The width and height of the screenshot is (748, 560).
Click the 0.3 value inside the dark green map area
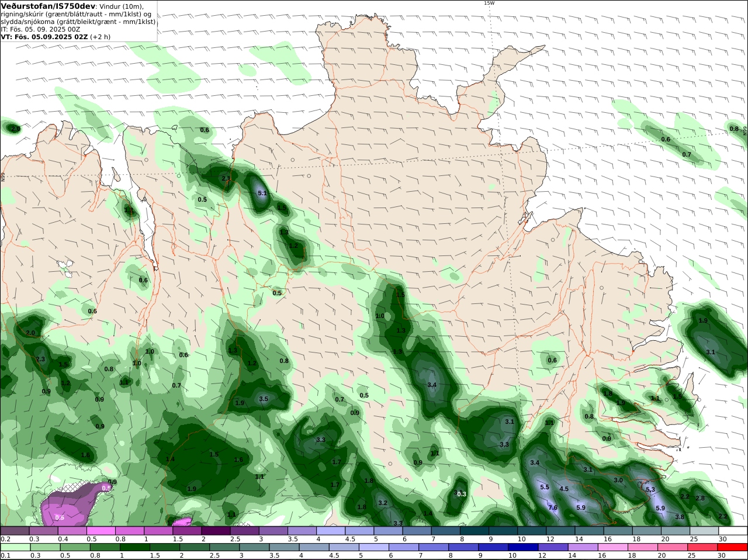tap(462, 494)
